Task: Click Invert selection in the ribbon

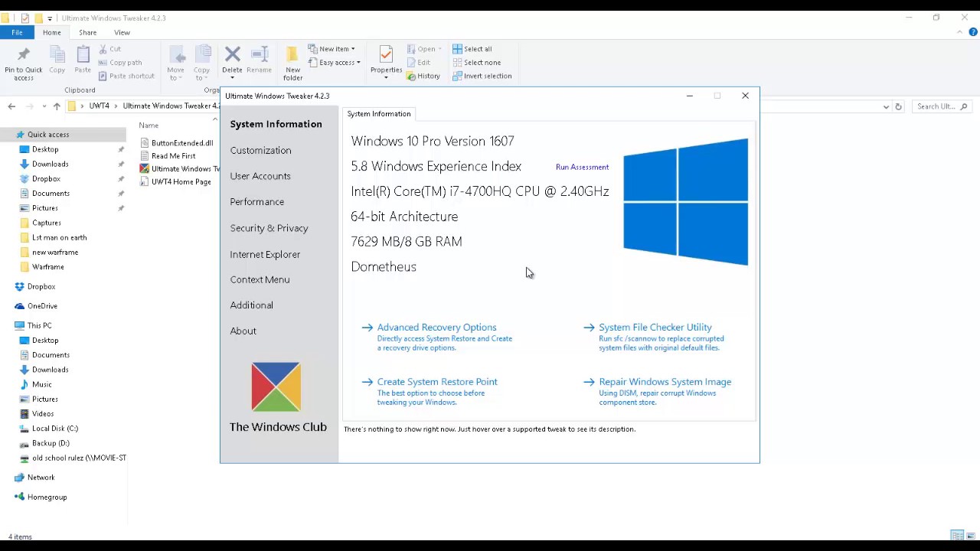Action: point(482,77)
